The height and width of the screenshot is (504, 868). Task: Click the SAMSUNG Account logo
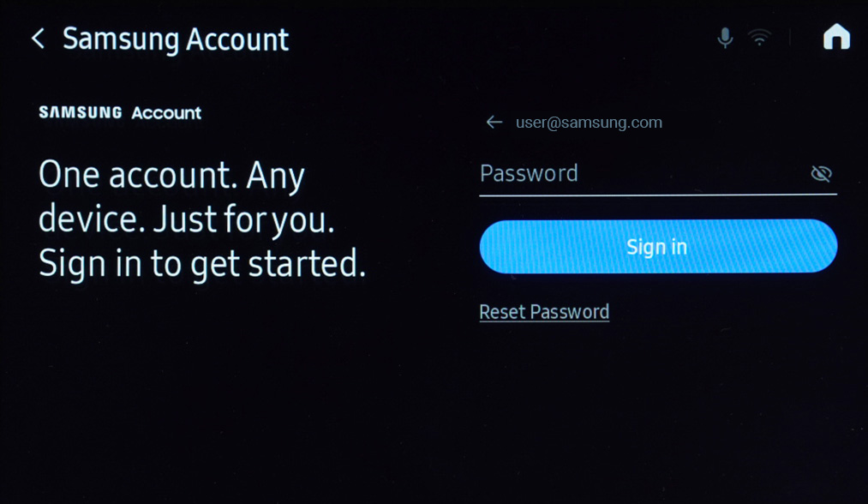click(x=120, y=112)
